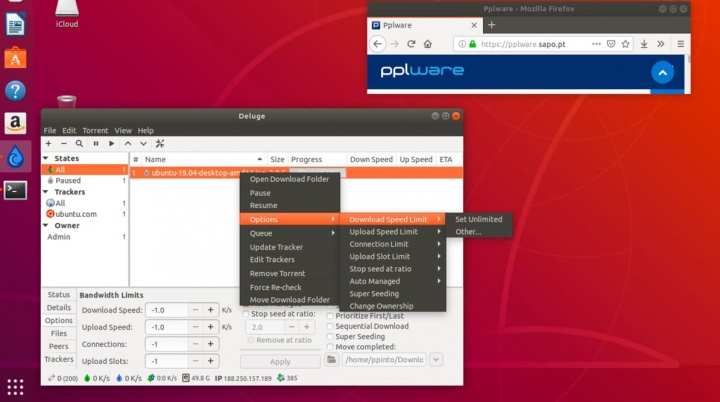Screen dimensions: 720x402
Task: Click the Firefox home icon
Action: (x=429, y=45)
